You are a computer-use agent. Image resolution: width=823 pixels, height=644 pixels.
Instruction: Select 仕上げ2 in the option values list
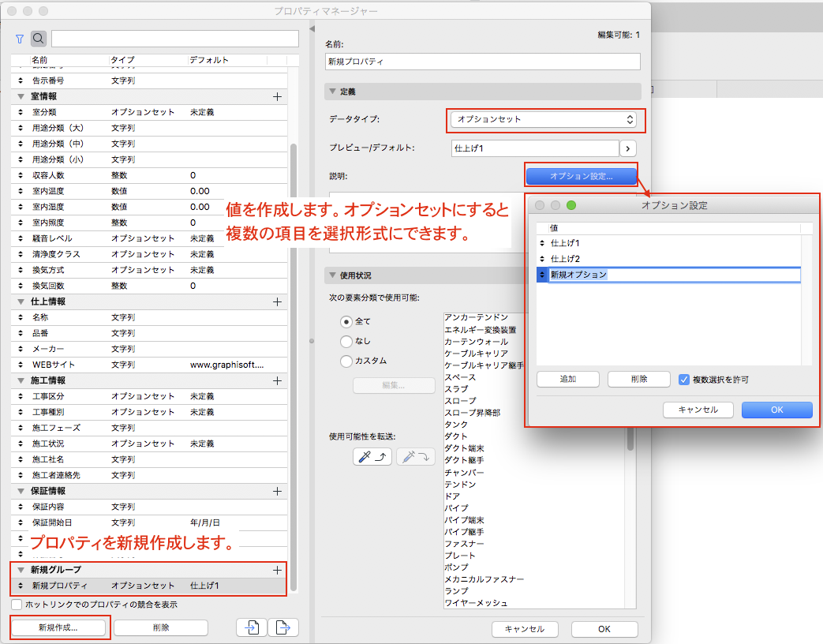click(565, 259)
